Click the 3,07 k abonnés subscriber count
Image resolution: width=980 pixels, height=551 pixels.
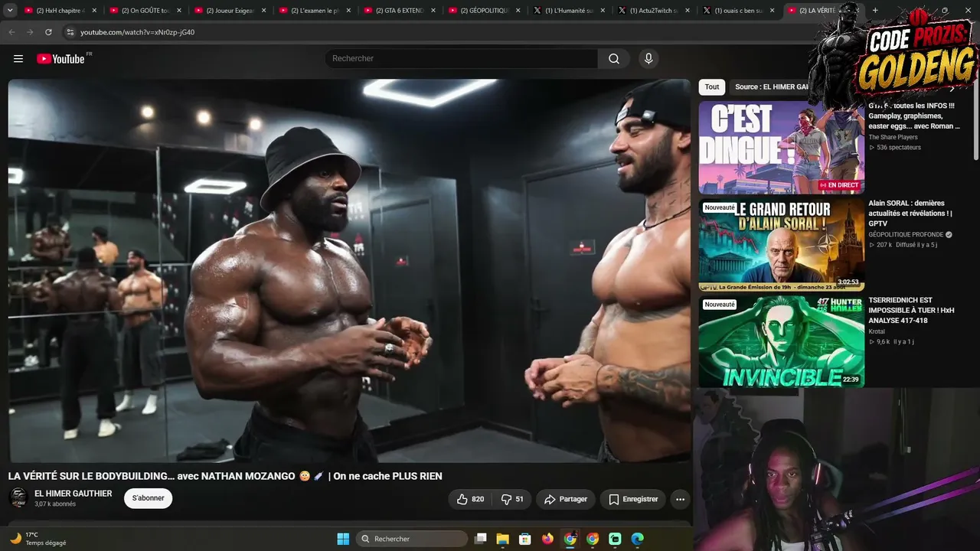click(55, 504)
